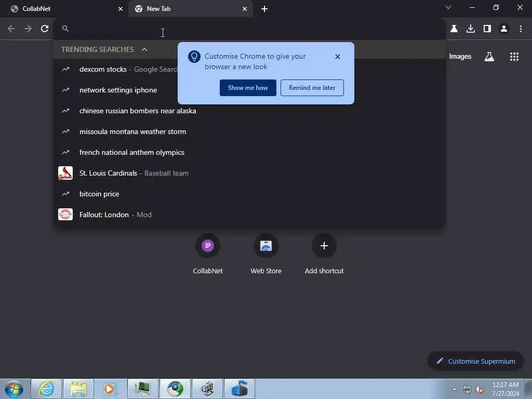
Task: Open the Google apps grid
Action: 514,57
